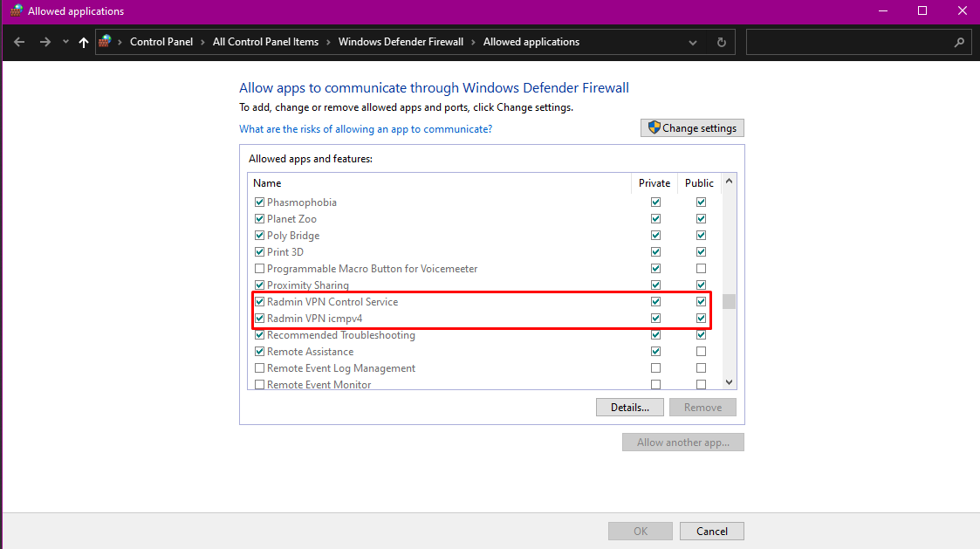Toggle the Phasmophobia name checkbox
This screenshot has width=980, height=549.
(x=259, y=202)
